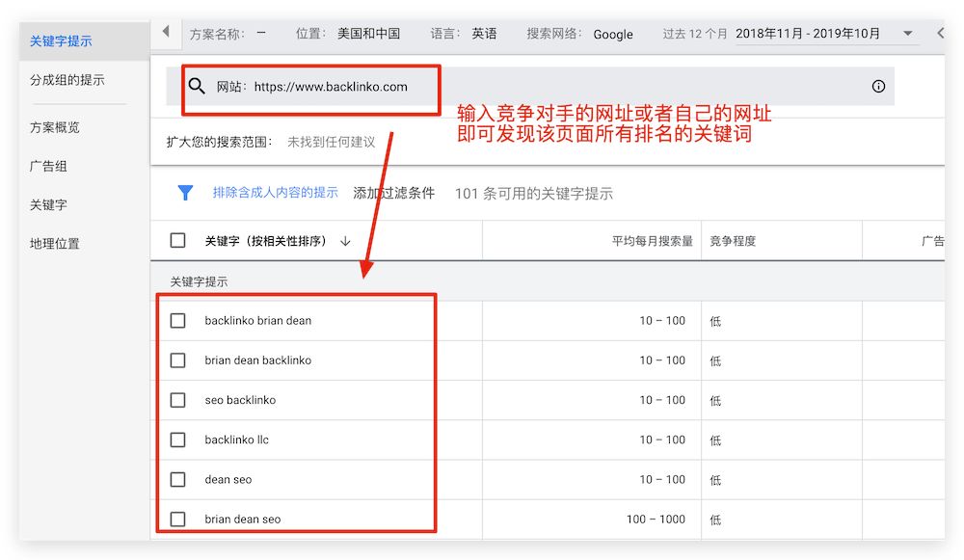This screenshot has width=964, height=560.
Task: Select the 'brian dean seo' keyword checkbox
Action: coord(177,519)
